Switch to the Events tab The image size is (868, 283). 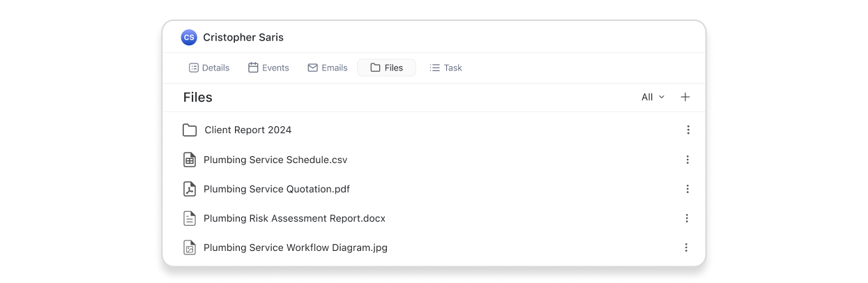[x=268, y=68]
